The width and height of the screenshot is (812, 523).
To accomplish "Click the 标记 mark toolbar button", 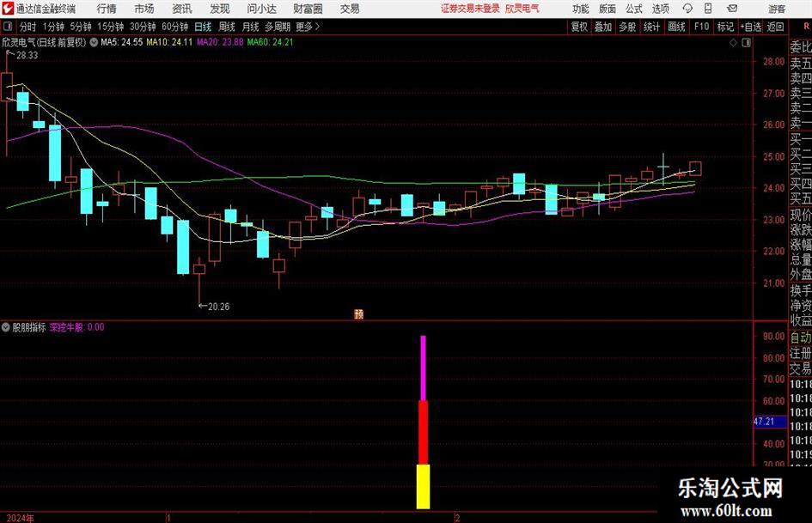I will (x=725, y=27).
